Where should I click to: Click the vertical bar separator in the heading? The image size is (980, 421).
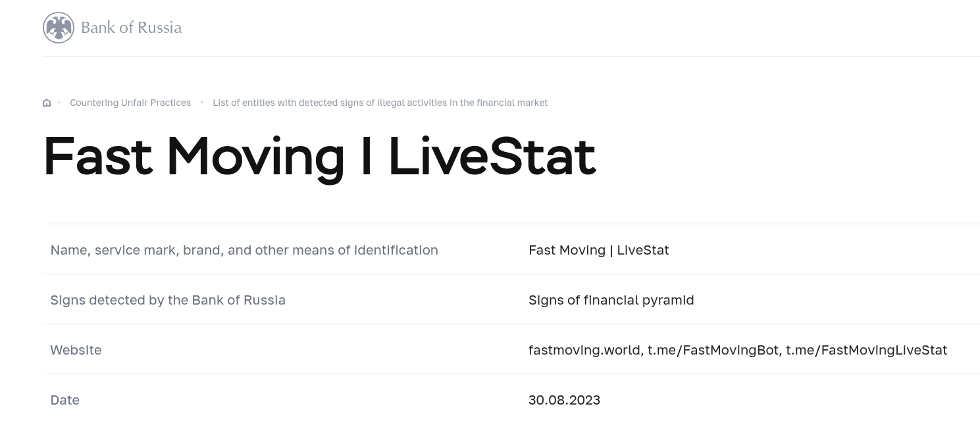[366, 157]
